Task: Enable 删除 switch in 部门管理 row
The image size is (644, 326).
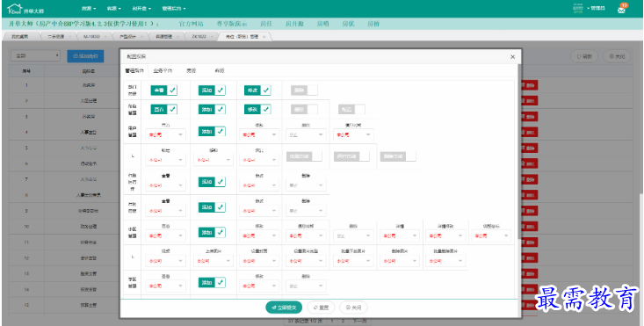Action: pyautogui.click(x=304, y=91)
